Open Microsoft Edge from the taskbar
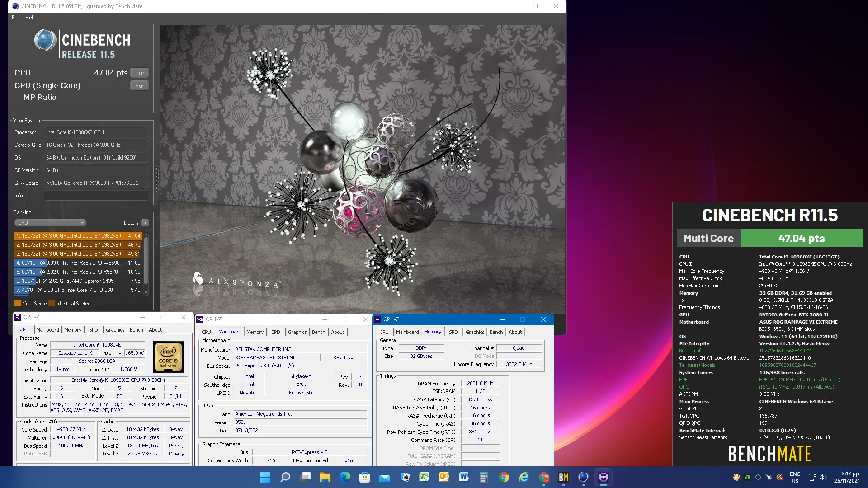 [x=345, y=477]
